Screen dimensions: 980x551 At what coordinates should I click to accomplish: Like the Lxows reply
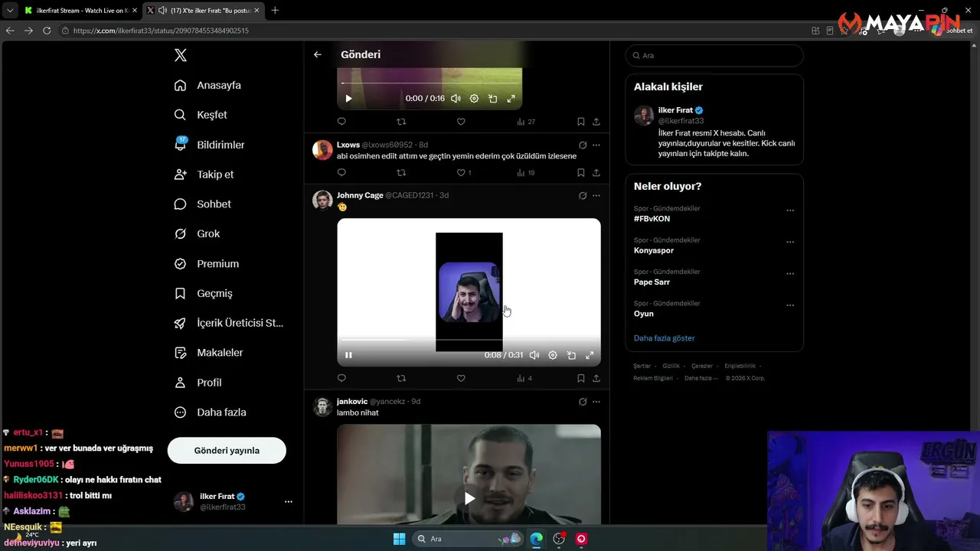[461, 173]
